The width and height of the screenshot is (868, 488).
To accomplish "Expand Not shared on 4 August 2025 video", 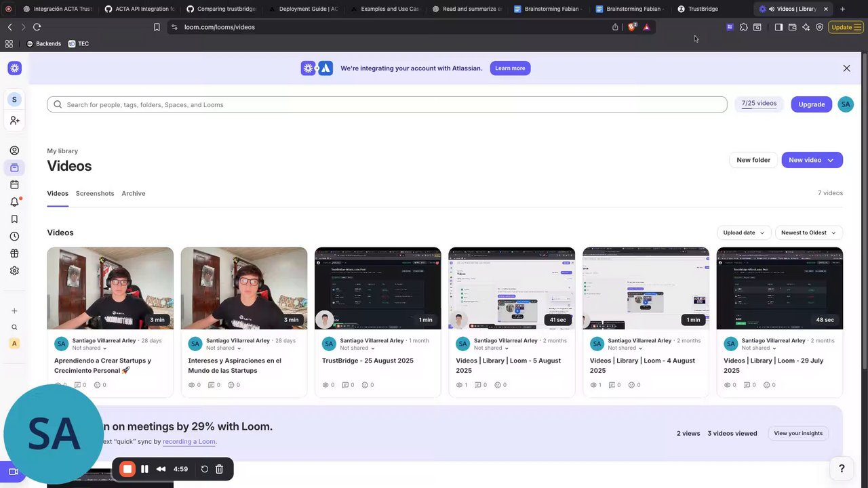I will (625, 348).
